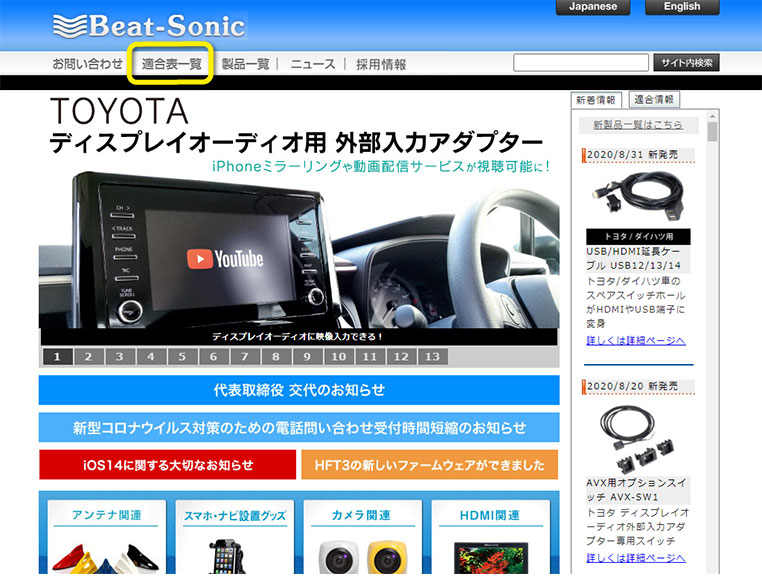Click smartphone holder product image
762x584 pixels.
click(227, 557)
